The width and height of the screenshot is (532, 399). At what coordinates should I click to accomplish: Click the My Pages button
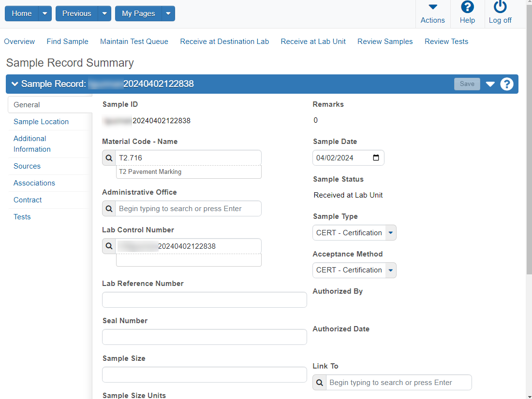click(138, 14)
